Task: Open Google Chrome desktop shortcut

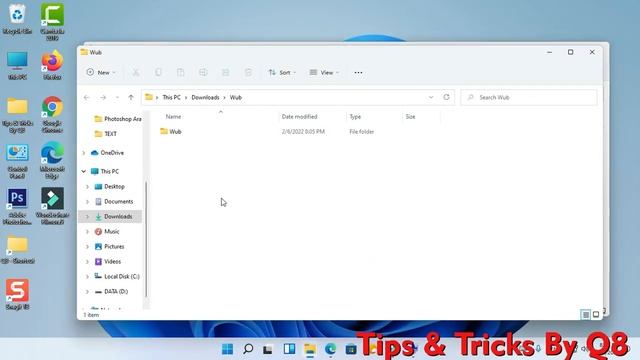Action: (52, 114)
